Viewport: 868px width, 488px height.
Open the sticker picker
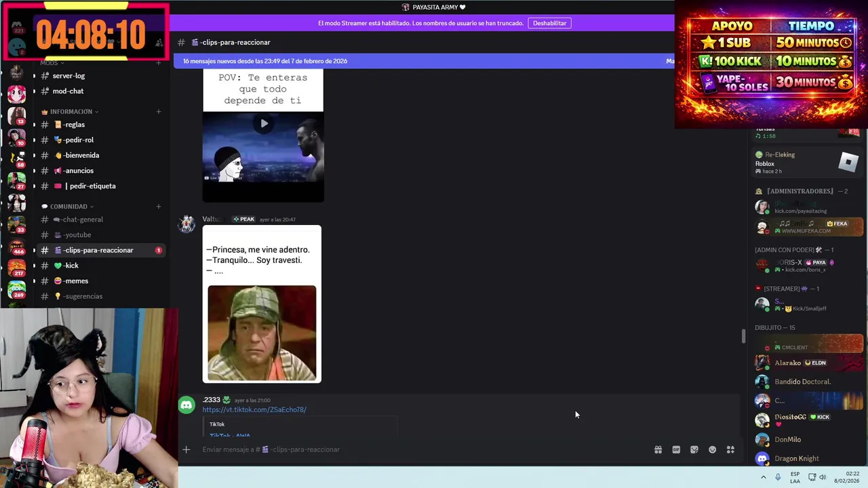pyautogui.click(x=694, y=449)
